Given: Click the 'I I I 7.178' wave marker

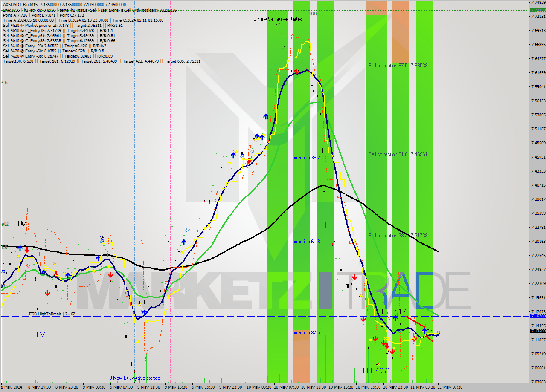Looking at the screenshot, I should point(395,312).
